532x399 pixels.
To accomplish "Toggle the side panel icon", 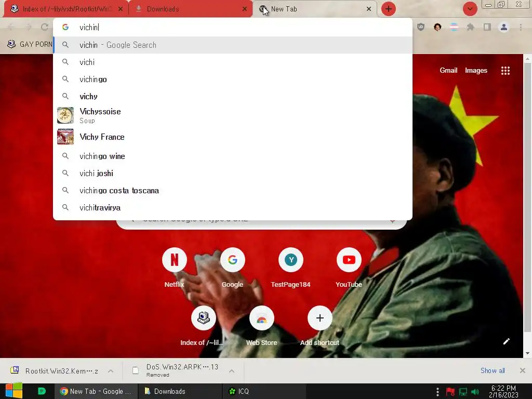I will (x=487, y=27).
